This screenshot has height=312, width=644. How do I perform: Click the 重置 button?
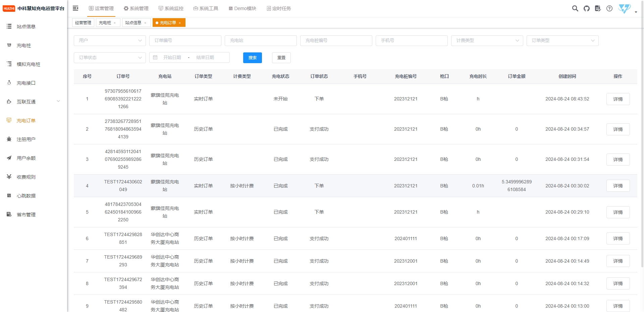click(281, 58)
